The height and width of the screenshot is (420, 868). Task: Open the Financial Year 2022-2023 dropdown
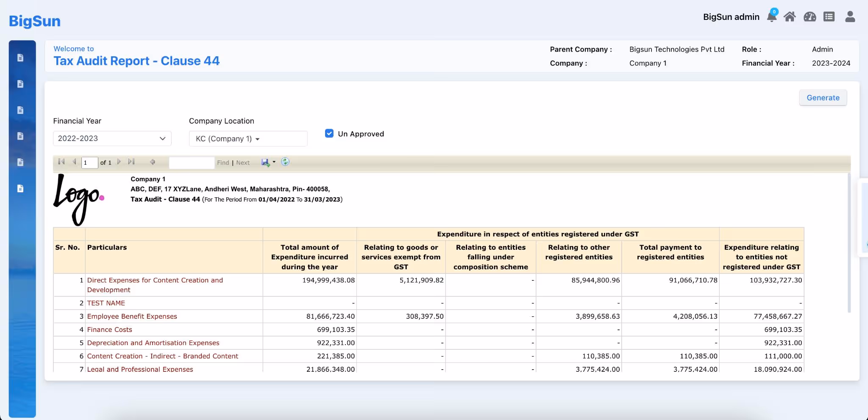pyautogui.click(x=112, y=138)
